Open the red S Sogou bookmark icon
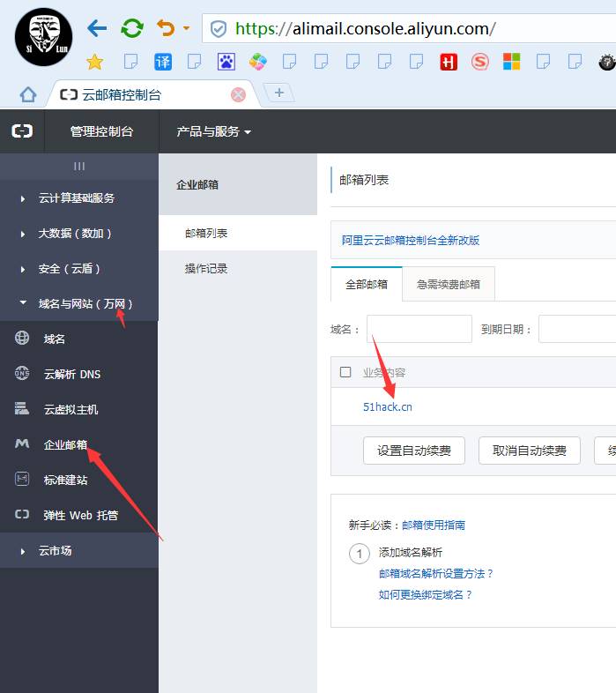Viewport: 616px width, 693px height. pyautogui.click(x=480, y=62)
